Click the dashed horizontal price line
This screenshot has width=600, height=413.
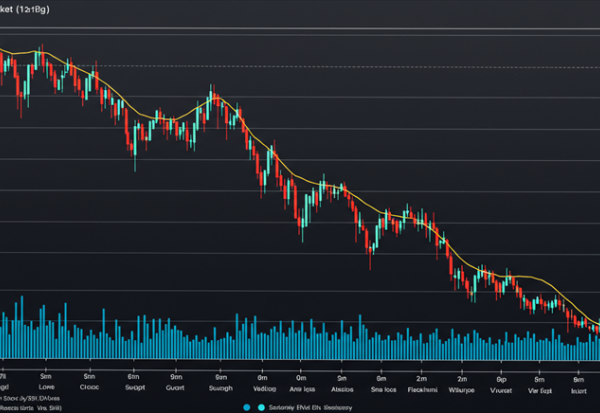tap(300, 67)
